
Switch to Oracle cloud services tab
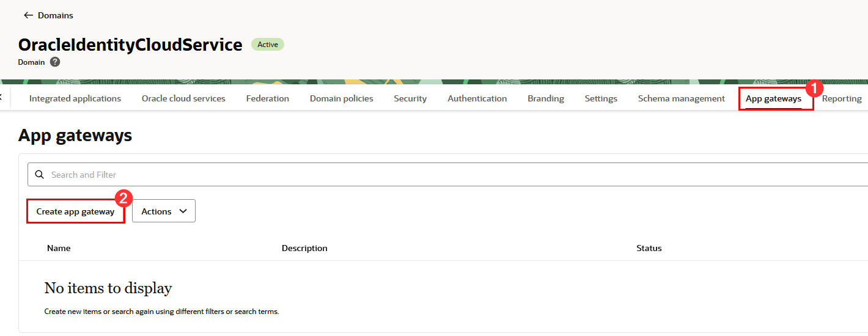pos(183,98)
